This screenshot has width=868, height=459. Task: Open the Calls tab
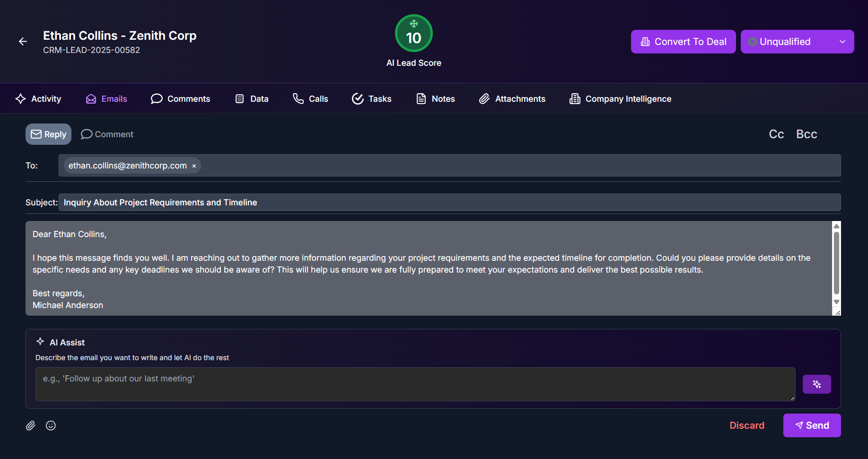(x=310, y=99)
